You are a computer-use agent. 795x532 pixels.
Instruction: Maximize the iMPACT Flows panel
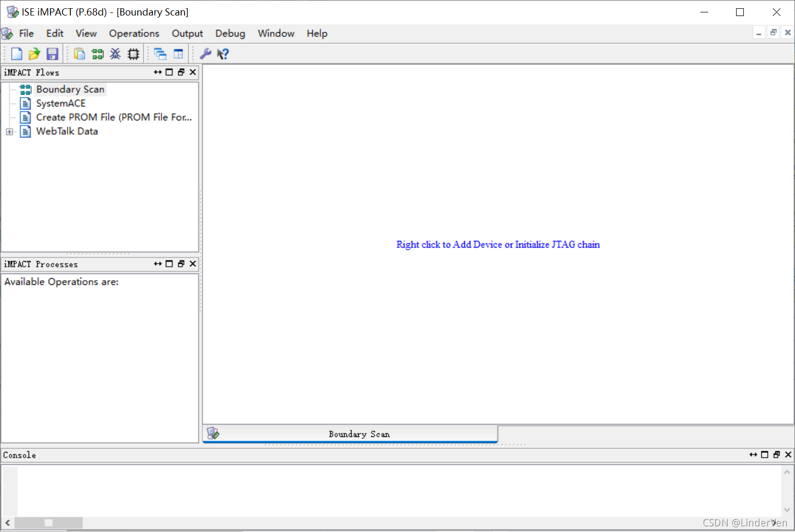pyautogui.click(x=169, y=72)
